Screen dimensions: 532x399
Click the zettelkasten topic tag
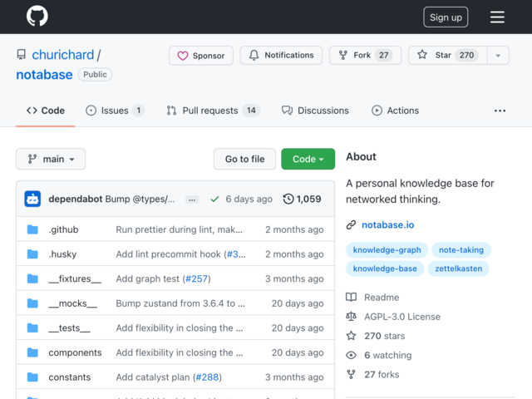pyautogui.click(x=458, y=268)
